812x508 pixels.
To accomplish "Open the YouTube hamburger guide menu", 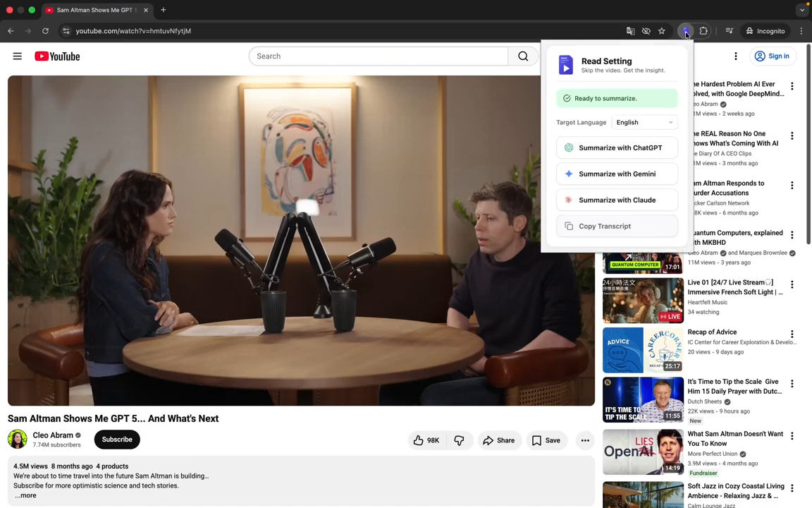I will 17,56.
